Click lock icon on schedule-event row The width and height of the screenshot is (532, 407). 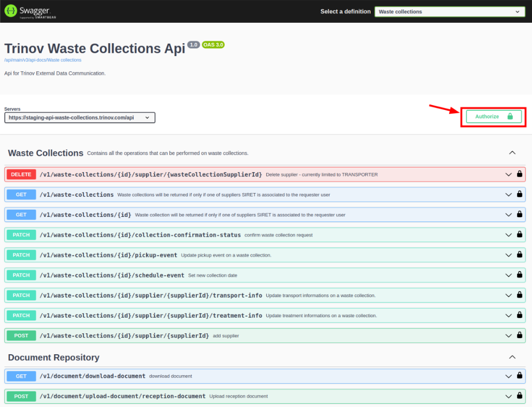point(520,274)
